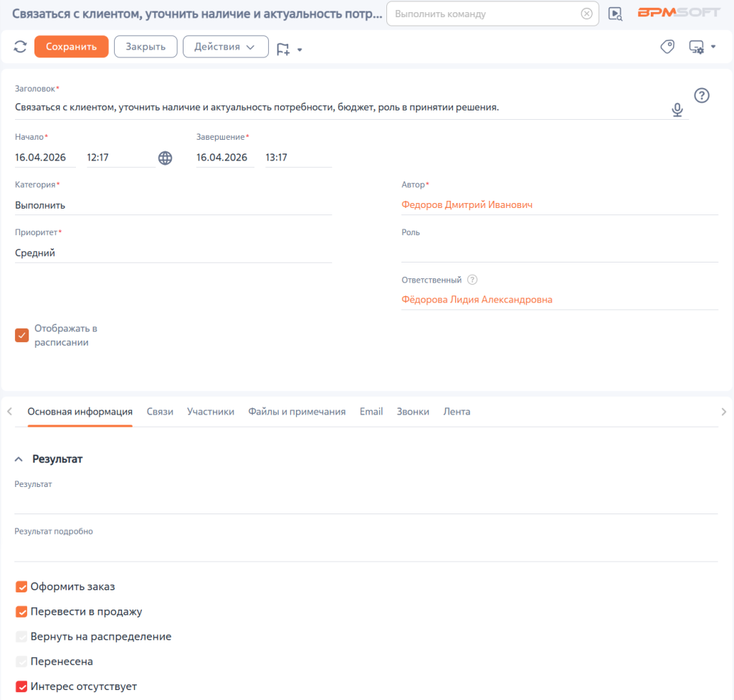Uncheck the 'Оформить заказ' checkbox
This screenshot has height=700, width=734.
[22, 587]
